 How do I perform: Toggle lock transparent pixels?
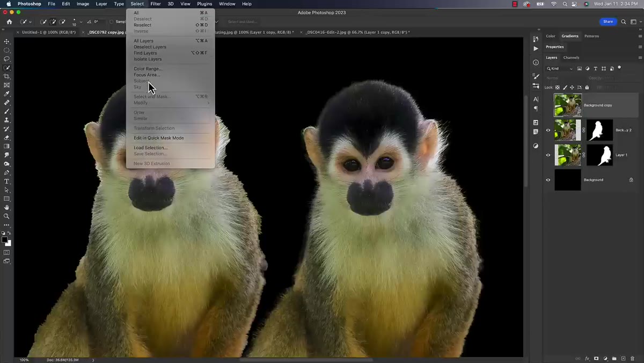click(x=558, y=87)
